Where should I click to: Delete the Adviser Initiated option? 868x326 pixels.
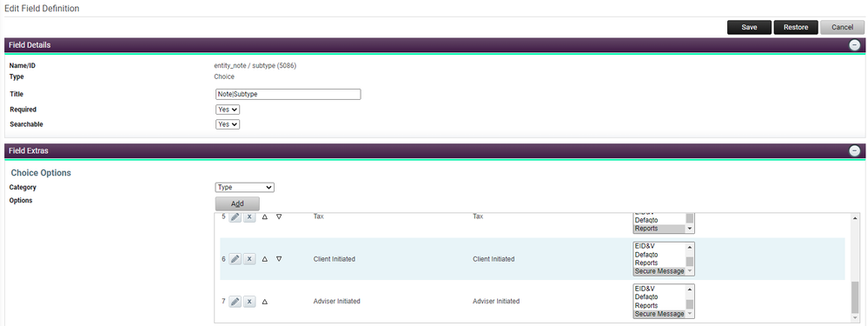point(249,302)
